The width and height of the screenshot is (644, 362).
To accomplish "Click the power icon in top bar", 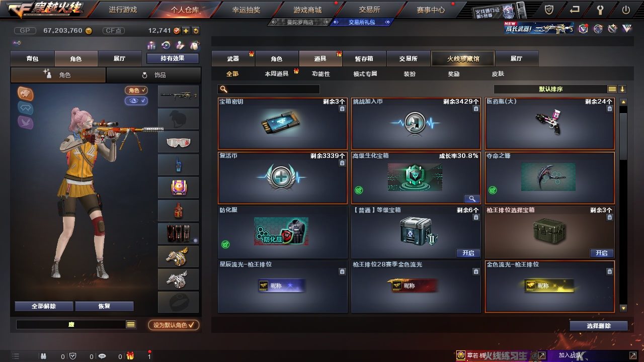I will [626, 10].
